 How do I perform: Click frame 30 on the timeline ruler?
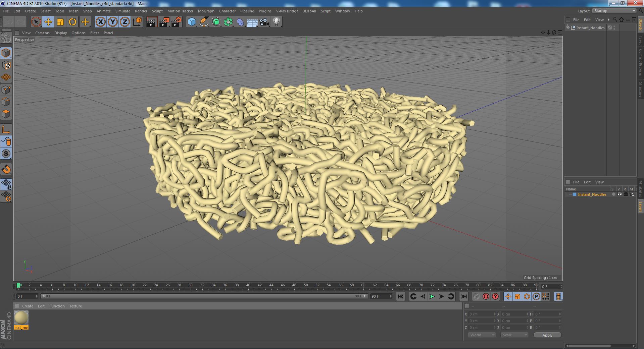tap(190, 286)
